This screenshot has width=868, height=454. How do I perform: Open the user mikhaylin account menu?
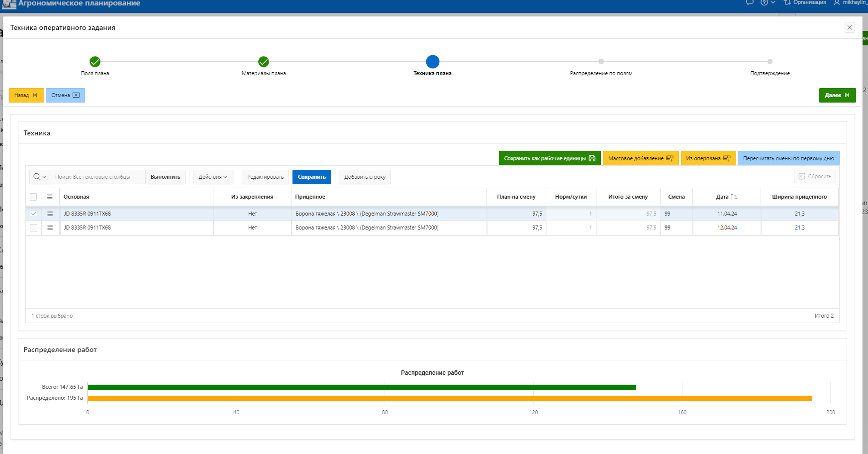tap(851, 2)
